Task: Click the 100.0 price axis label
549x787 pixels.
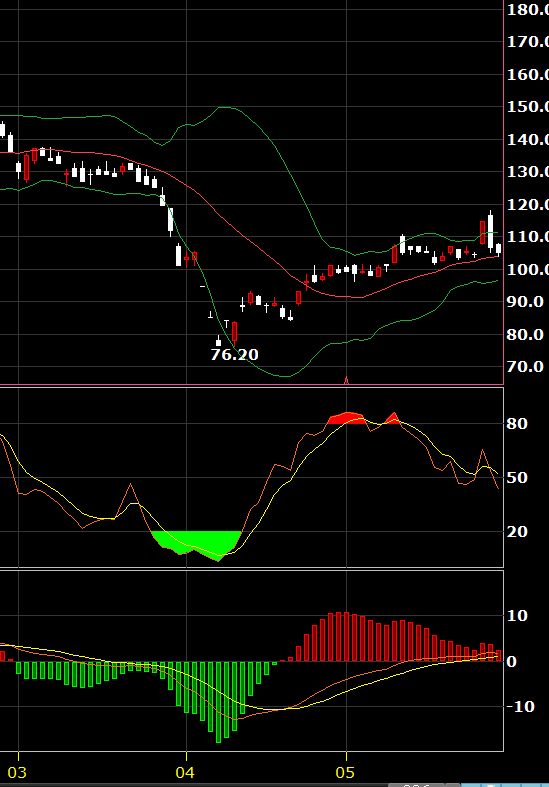Action: [x=527, y=270]
